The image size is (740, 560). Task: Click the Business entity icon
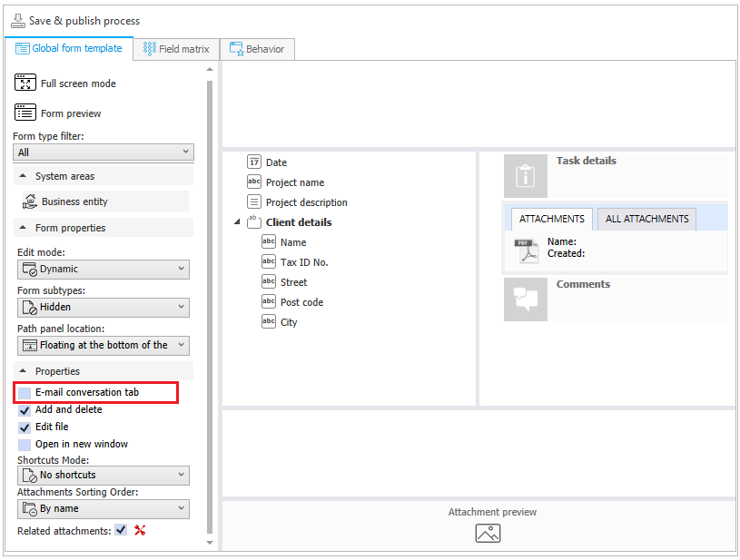click(30, 201)
